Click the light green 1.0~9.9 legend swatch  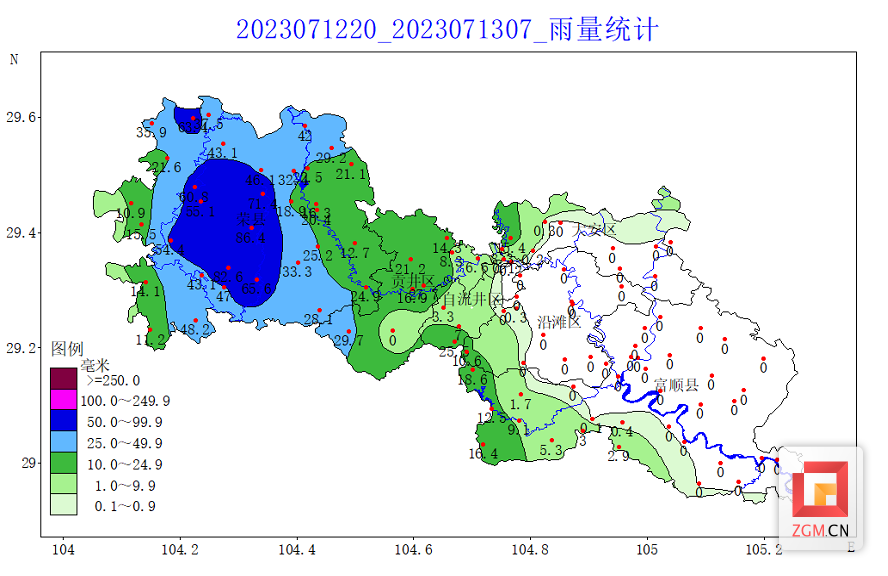click(x=63, y=484)
